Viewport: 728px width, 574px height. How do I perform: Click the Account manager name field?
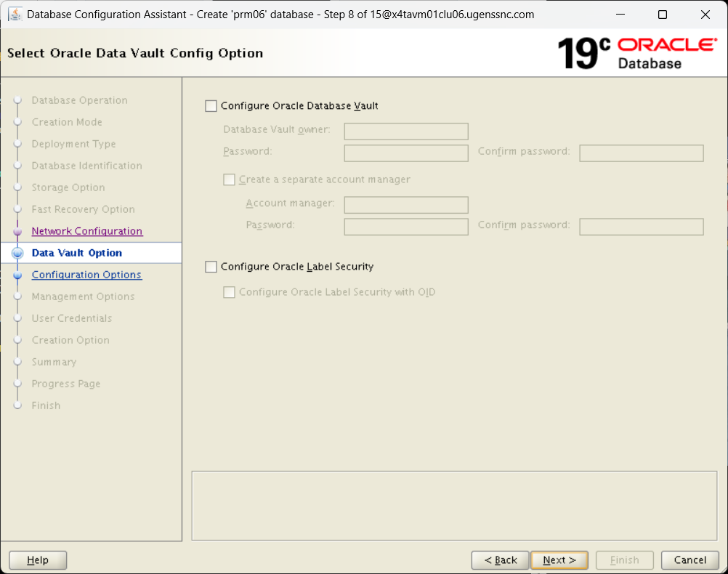click(x=406, y=205)
